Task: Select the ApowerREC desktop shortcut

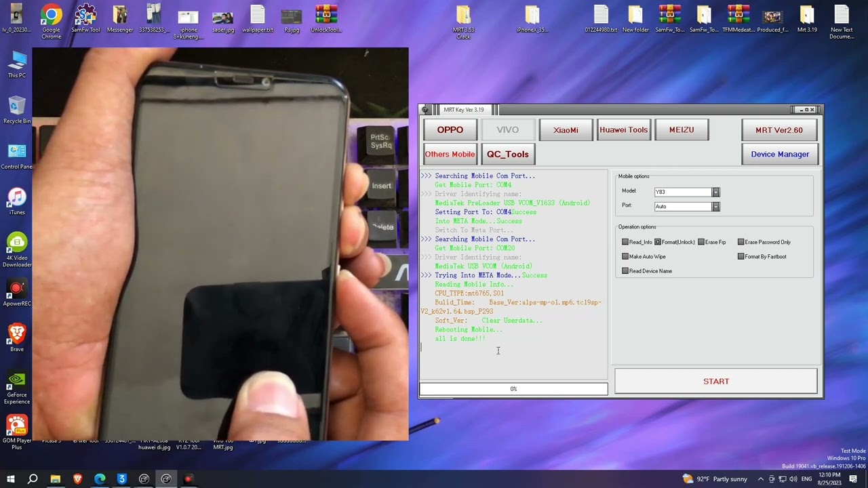Action: (17, 293)
